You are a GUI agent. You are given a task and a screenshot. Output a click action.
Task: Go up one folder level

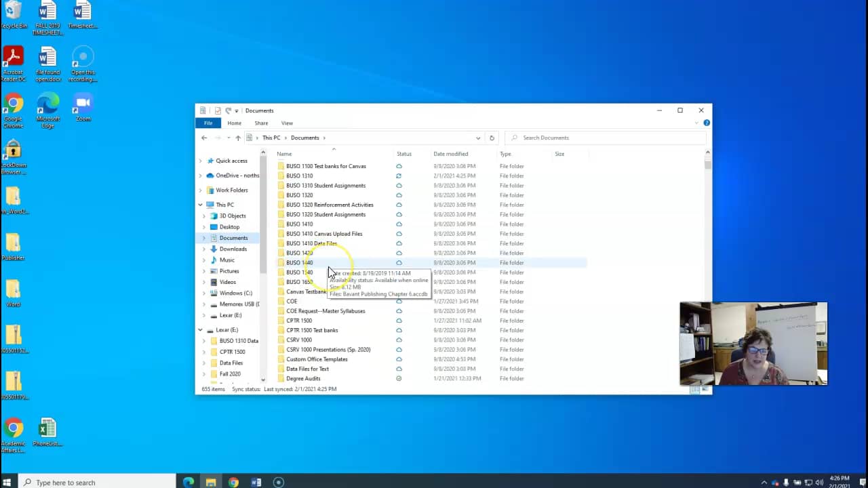(x=238, y=138)
